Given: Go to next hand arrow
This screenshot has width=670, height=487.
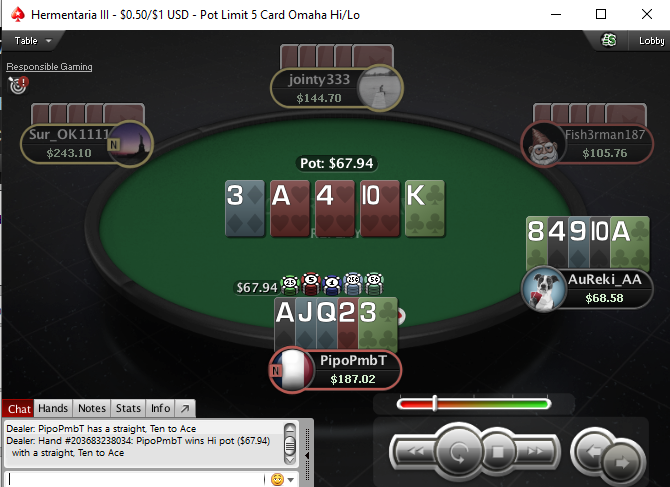Looking at the screenshot, I should [622, 462].
